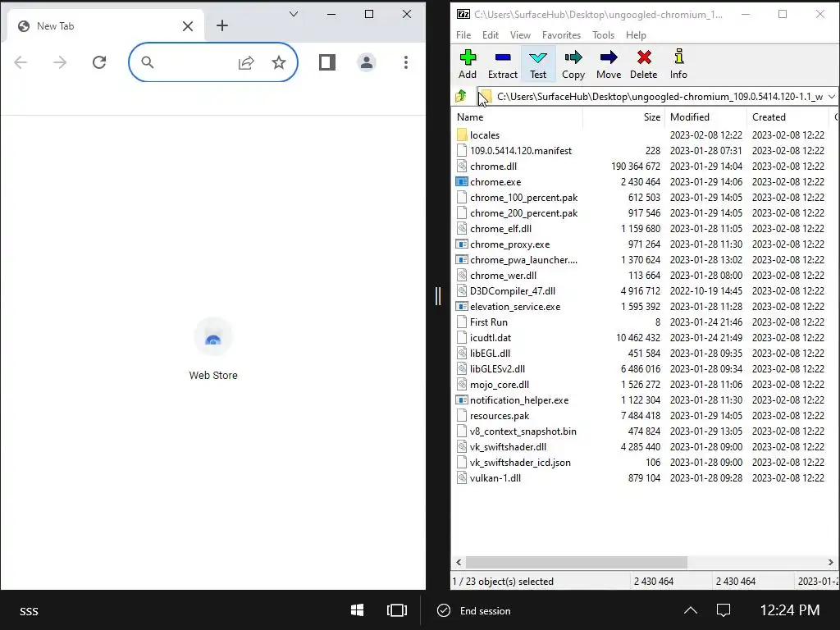Select chrome_100_percent.pak
This screenshot has height=630, width=840.
(x=523, y=197)
